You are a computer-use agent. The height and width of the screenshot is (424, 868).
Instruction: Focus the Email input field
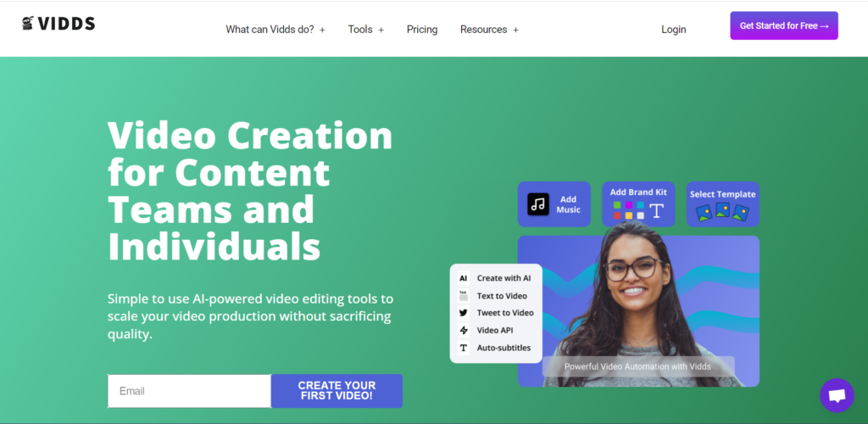(x=189, y=391)
